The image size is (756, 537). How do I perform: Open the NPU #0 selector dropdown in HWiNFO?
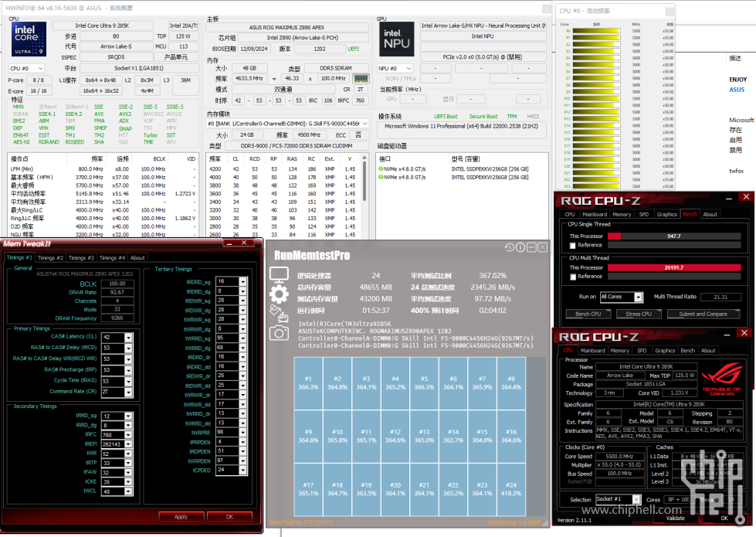pos(395,69)
